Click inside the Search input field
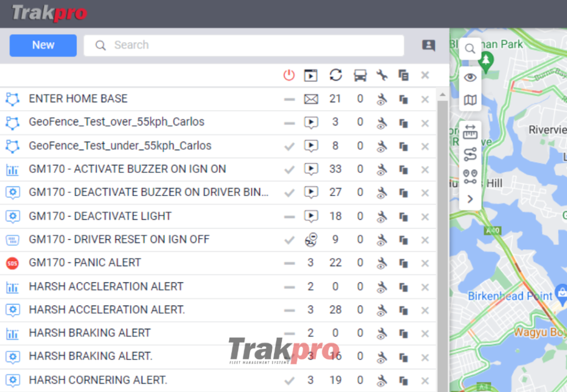The height and width of the screenshot is (392, 567). pyautogui.click(x=244, y=45)
